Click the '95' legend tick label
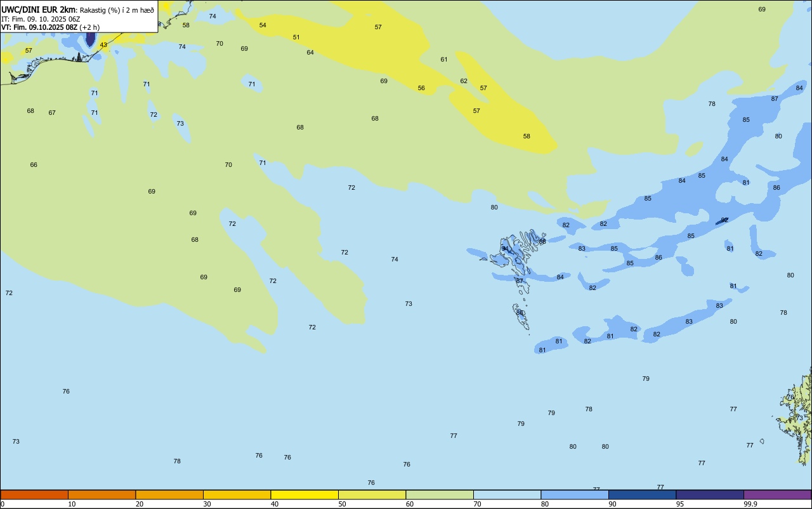Screen dimensions: 812x509 pos(680,504)
